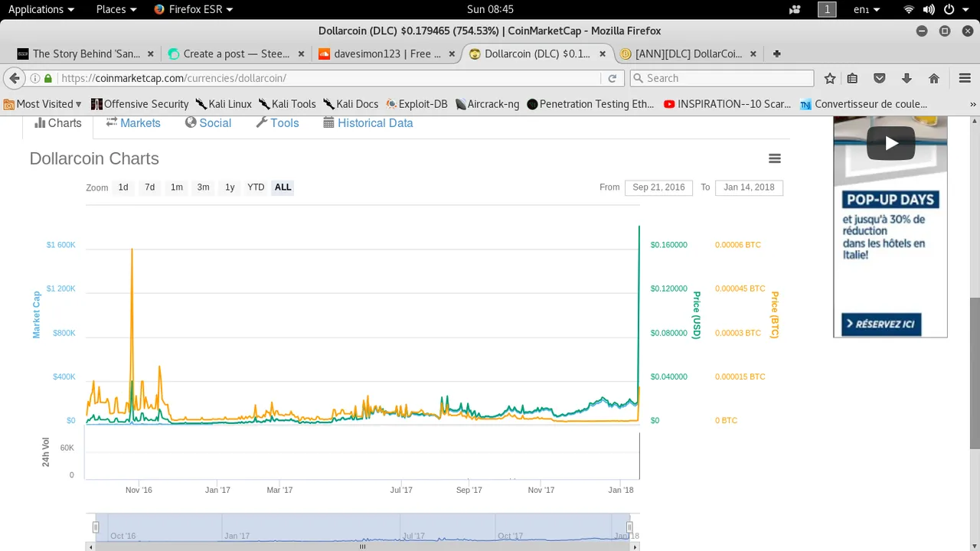Click the site information icon in URL bar
The image size is (980, 551).
[35, 78]
